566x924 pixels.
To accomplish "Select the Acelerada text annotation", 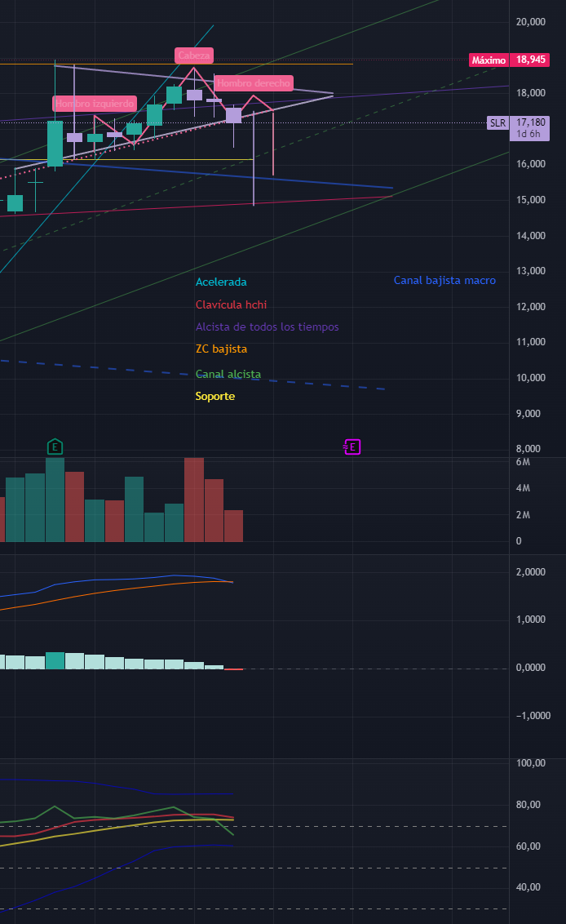I will coord(220,282).
